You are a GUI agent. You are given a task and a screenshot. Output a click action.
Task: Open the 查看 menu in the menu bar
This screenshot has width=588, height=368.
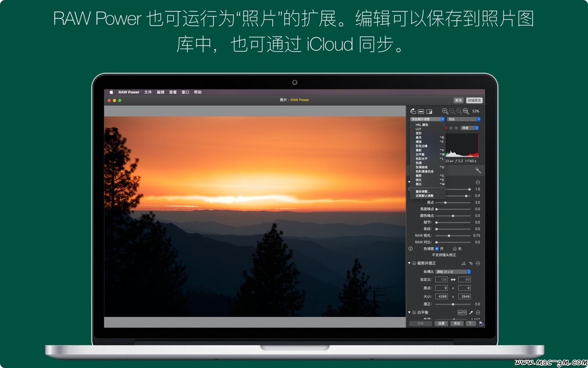[x=173, y=92]
